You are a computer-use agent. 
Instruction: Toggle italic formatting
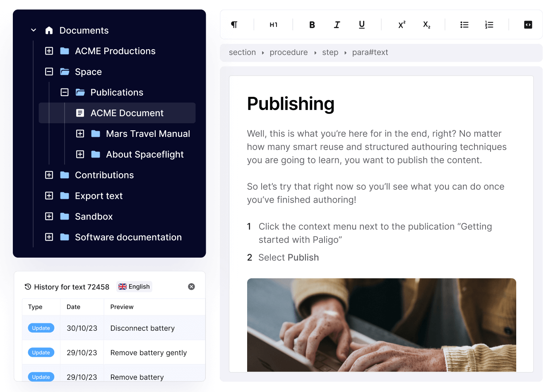(337, 25)
